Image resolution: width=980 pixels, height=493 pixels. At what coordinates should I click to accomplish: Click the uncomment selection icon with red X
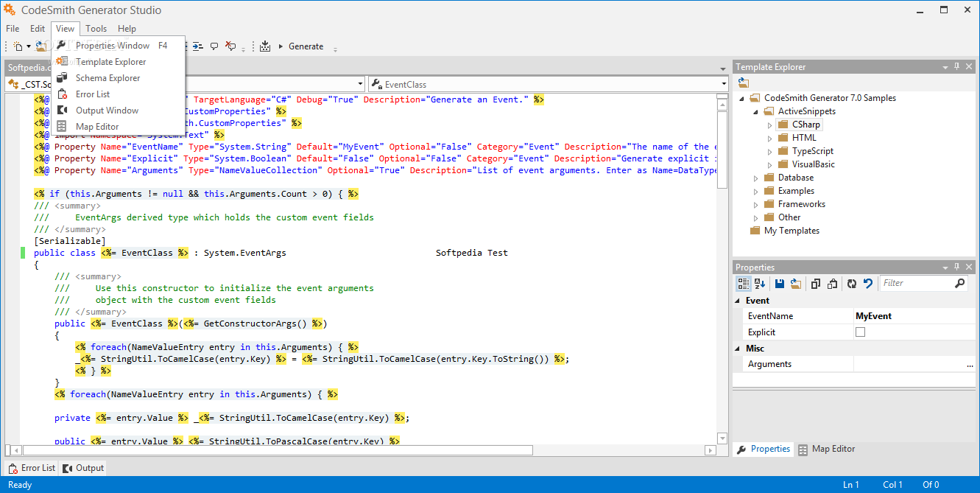coord(230,46)
